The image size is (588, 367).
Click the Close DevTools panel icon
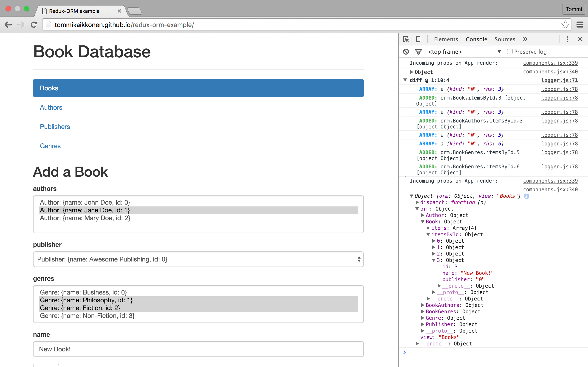tap(580, 39)
